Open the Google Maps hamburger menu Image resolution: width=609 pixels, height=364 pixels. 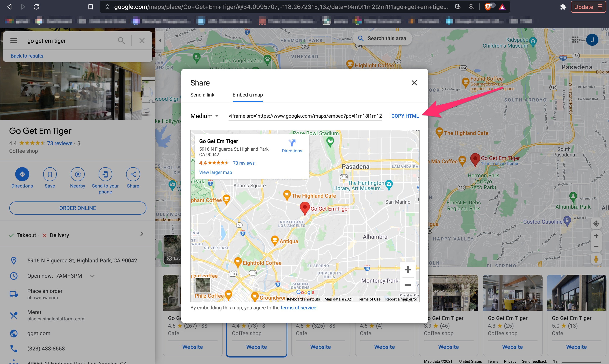click(14, 40)
